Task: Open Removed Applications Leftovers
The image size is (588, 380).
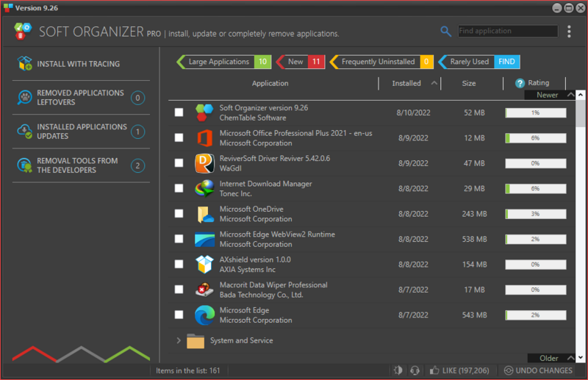Action: coord(81,98)
